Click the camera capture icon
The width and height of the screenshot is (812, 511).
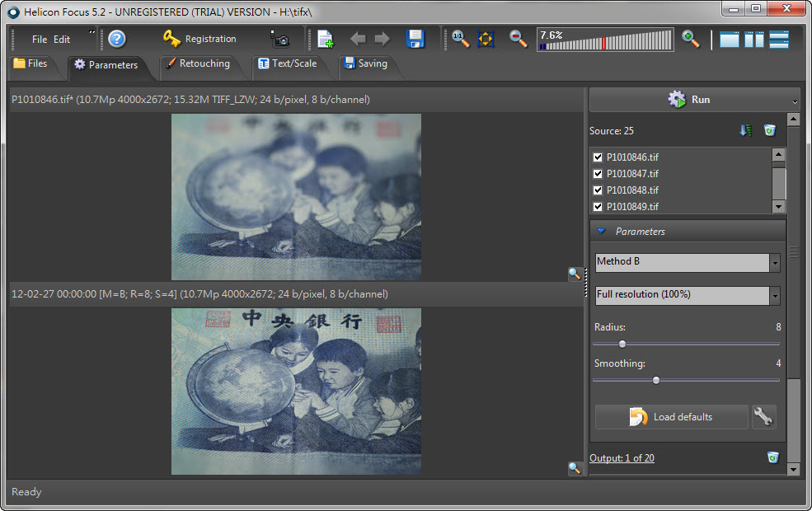tap(280, 39)
